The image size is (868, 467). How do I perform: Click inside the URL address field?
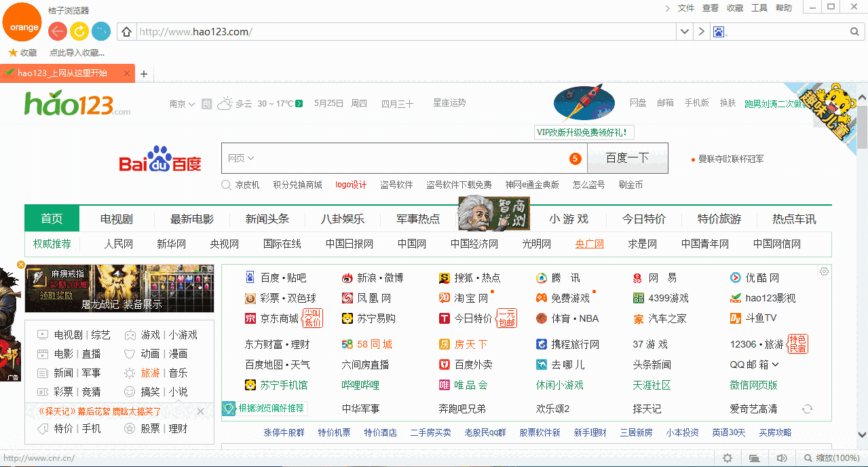point(271,31)
